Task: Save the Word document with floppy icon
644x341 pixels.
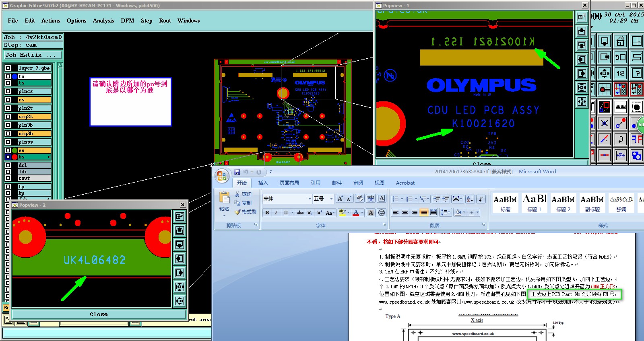Action: [237, 172]
